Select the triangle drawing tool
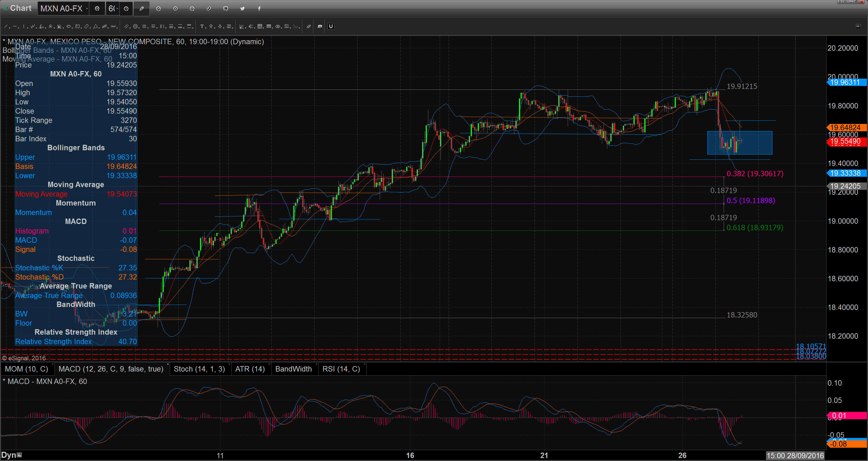Screen dimensions: 868x461 pyautogui.click(x=95, y=26)
